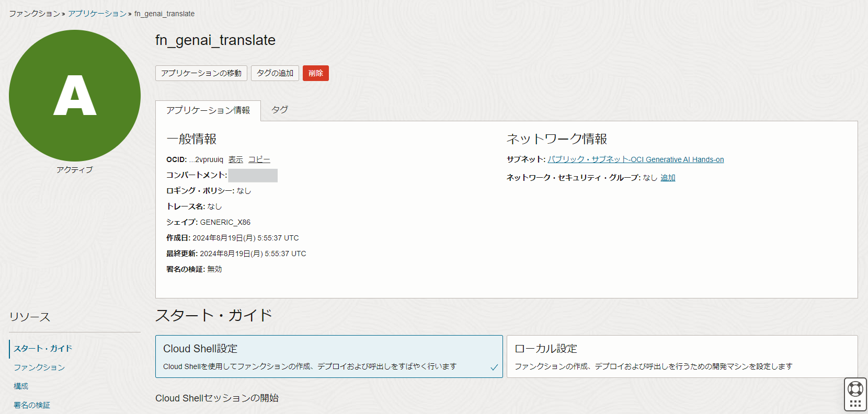This screenshot has width=868, height=414.
Task: Click the fn_genai_translate page title
Action: [215, 40]
